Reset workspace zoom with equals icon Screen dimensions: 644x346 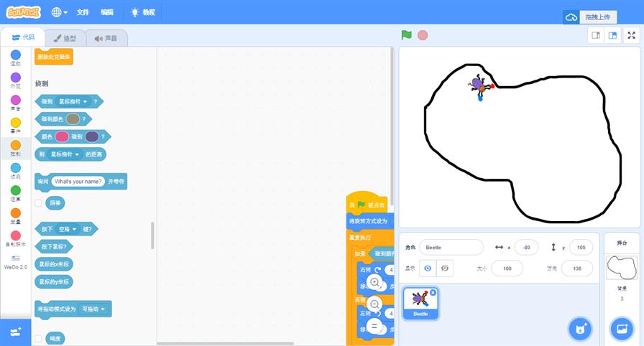pyautogui.click(x=374, y=327)
